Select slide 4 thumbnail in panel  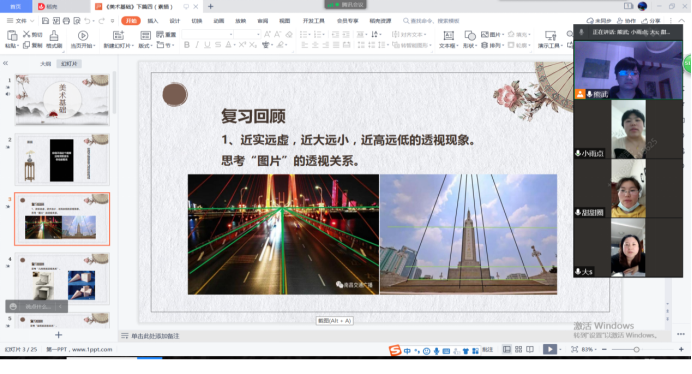(x=62, y=278)
